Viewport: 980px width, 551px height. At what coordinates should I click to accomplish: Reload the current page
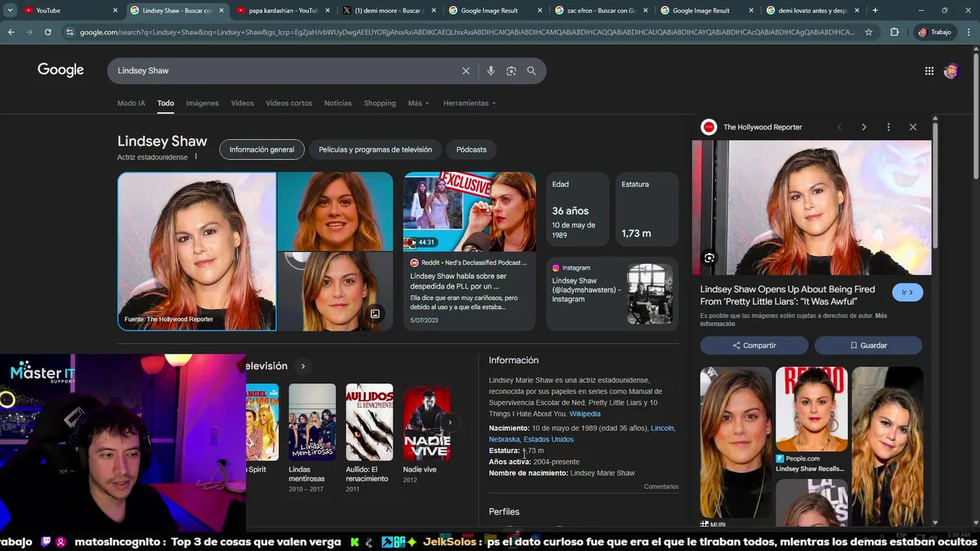pos(47,32)
